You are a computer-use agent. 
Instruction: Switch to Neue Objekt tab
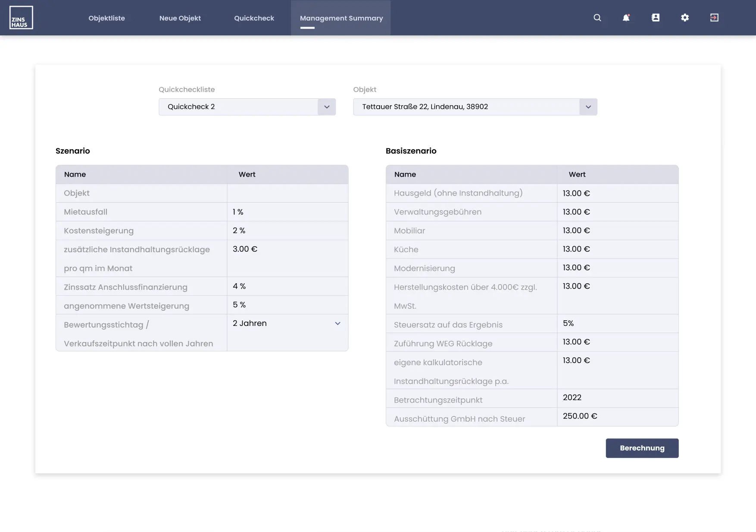click(x=180, y=18)
